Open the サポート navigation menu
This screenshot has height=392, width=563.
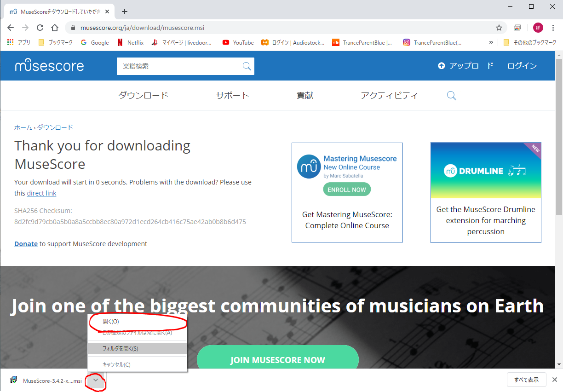click(x=232, y=95)
